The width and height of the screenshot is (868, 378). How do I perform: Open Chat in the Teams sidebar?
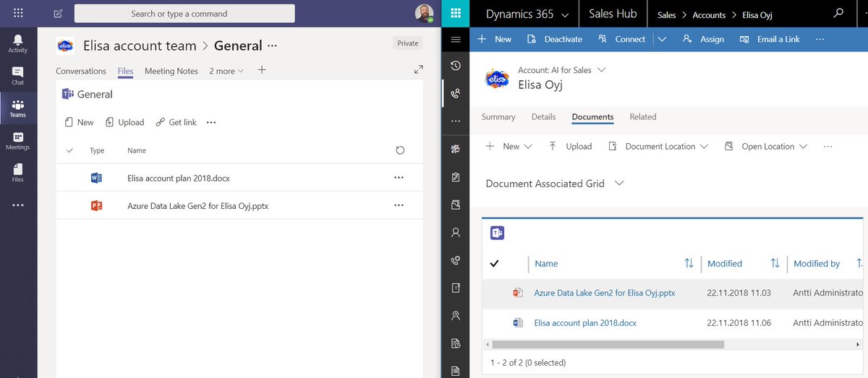pyautogui.click(x=18, y=76)
